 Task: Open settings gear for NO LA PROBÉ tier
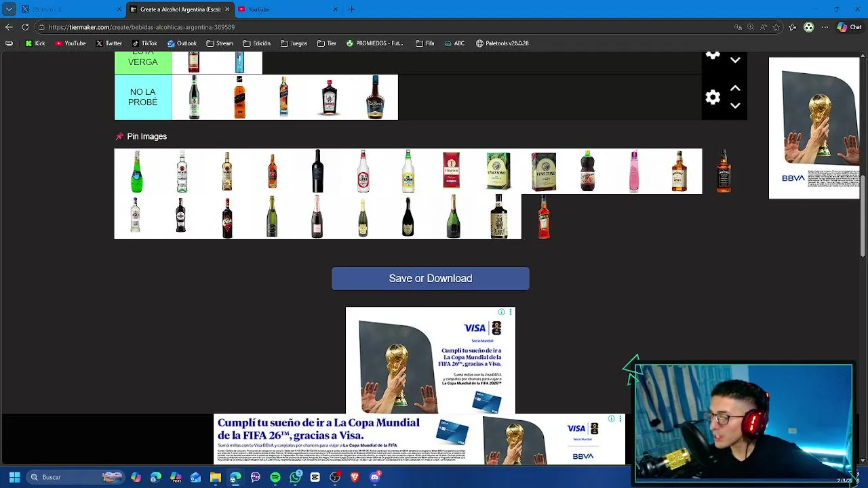click(713, 98)
